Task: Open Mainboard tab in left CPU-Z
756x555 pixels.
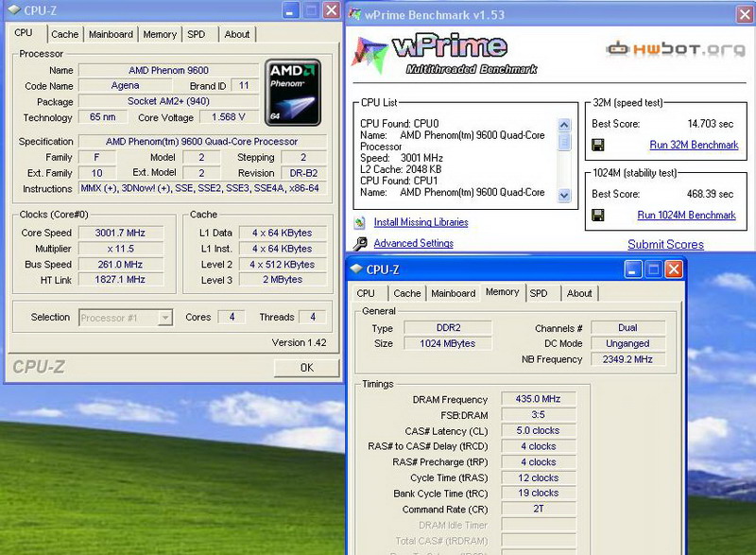Action: (111, 34)
